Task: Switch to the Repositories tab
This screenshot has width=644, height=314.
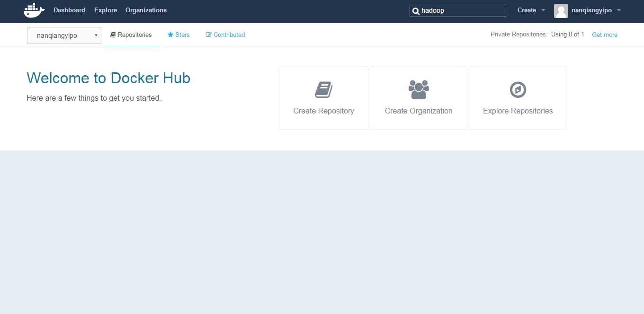Action: coord(131,35)
